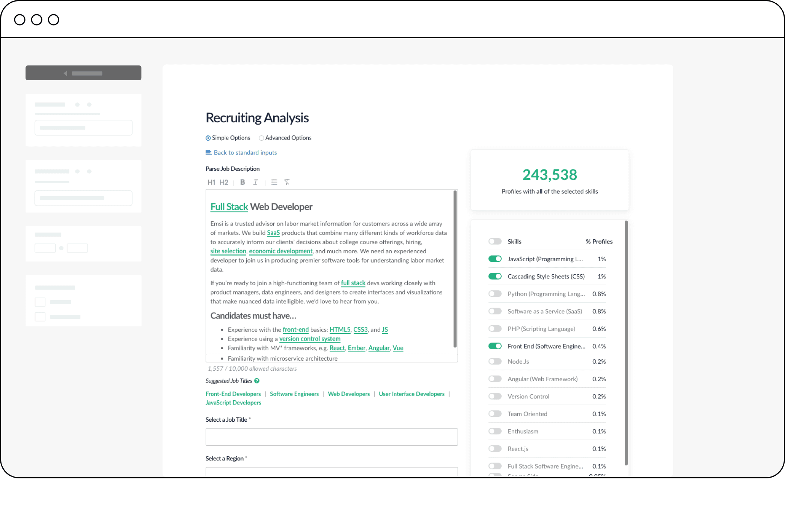Open the Select a Region field
Screen dimensions: 785x532
click(331, 471)
